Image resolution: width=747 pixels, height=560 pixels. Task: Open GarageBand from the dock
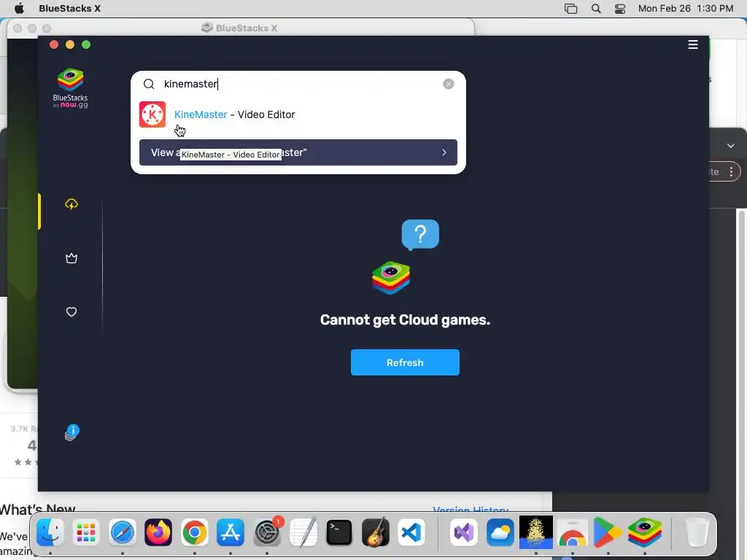coord(376,532)
